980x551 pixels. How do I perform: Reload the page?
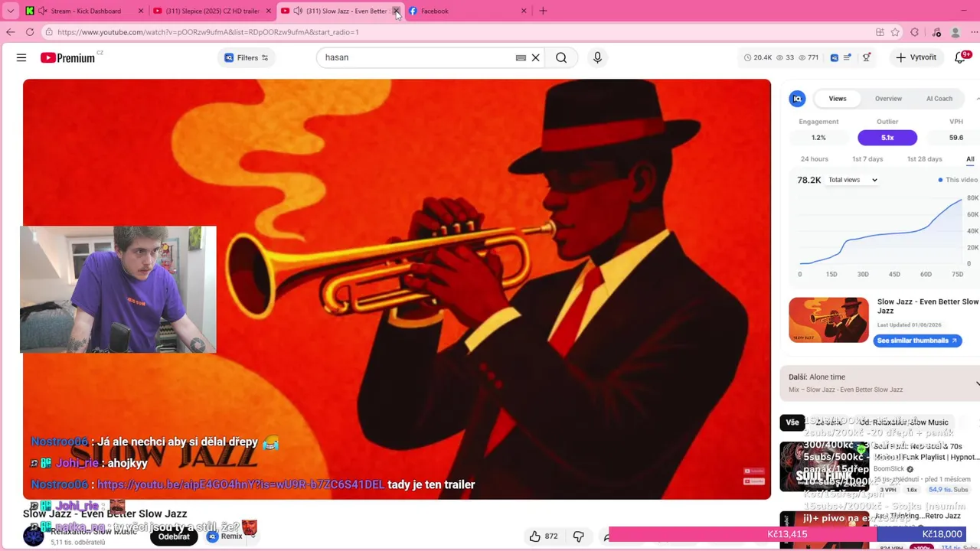click(x=29, y=32)
